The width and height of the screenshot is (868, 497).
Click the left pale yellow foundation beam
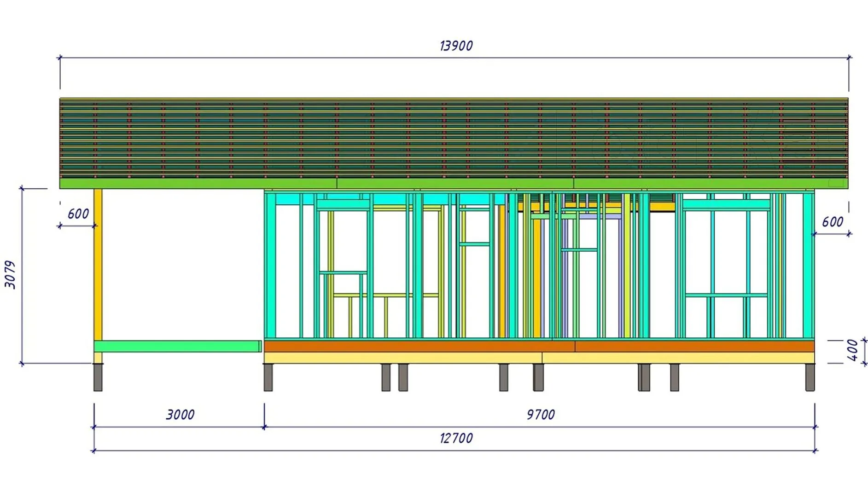pos(403,358)
